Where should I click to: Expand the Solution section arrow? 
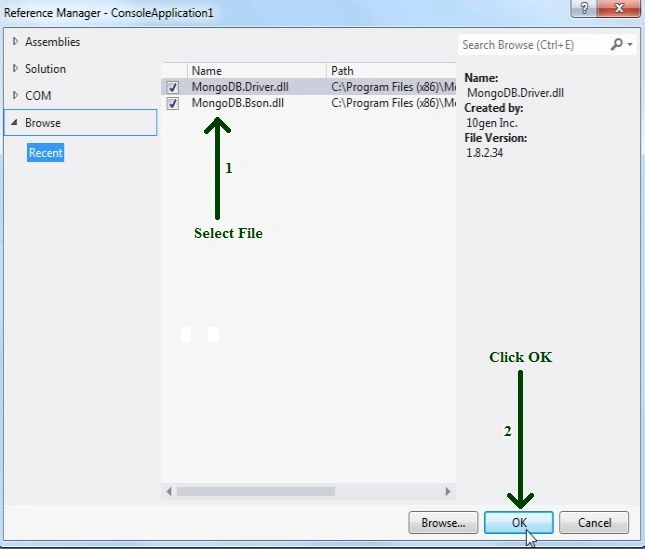[x=15, y=69]
